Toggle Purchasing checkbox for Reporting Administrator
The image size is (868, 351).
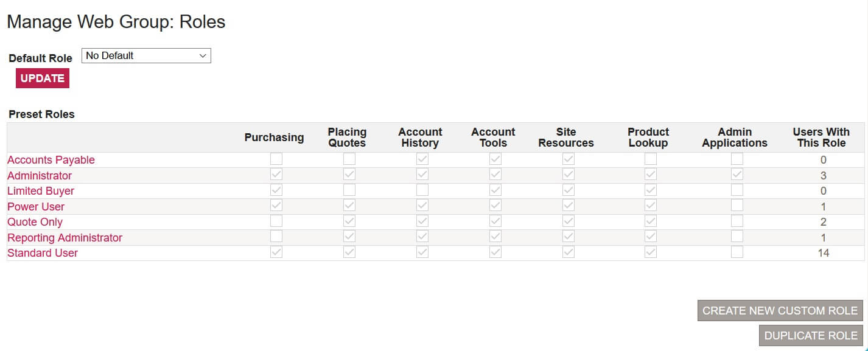click(276, 237)
